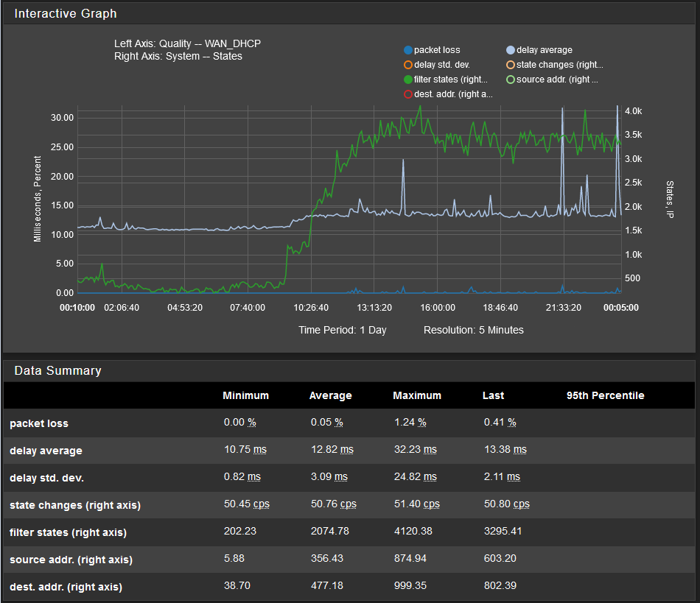700x603 pixels.
Task: Click the delay std. dev. minimum 0.82 ms
Action: coord(242,477)
